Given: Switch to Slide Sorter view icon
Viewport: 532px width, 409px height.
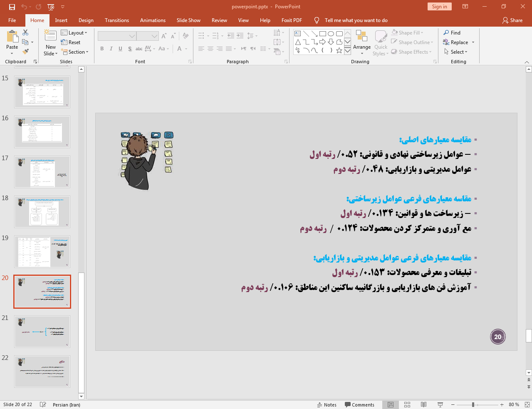Looking at the screenshot, I should click(x=407, y=404).
